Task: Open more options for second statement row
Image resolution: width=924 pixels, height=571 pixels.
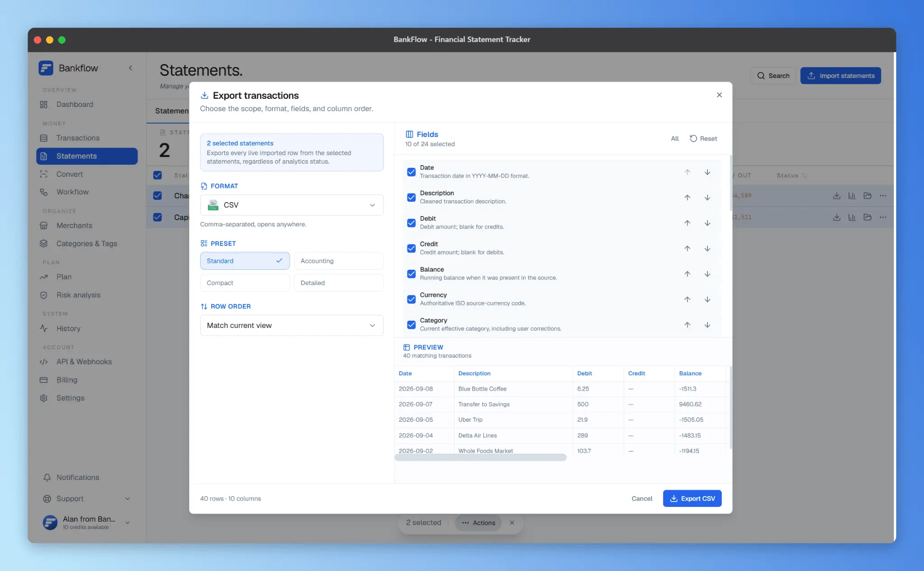Action: click(x=883, y=217)
